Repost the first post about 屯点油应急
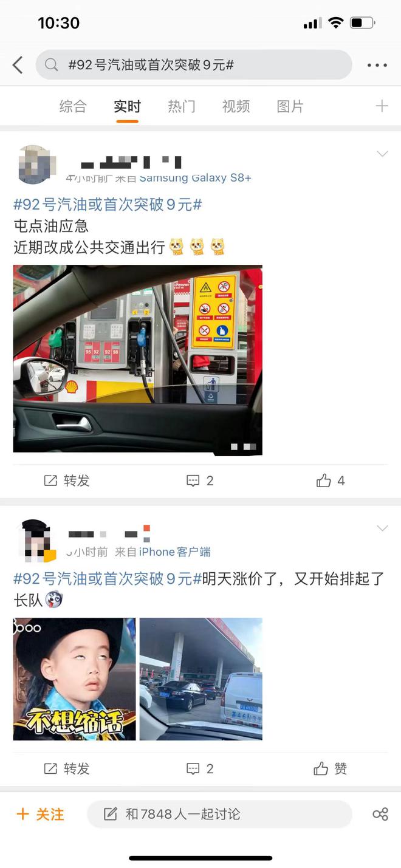Screen dimensions: 401x868 pos(67,481)
